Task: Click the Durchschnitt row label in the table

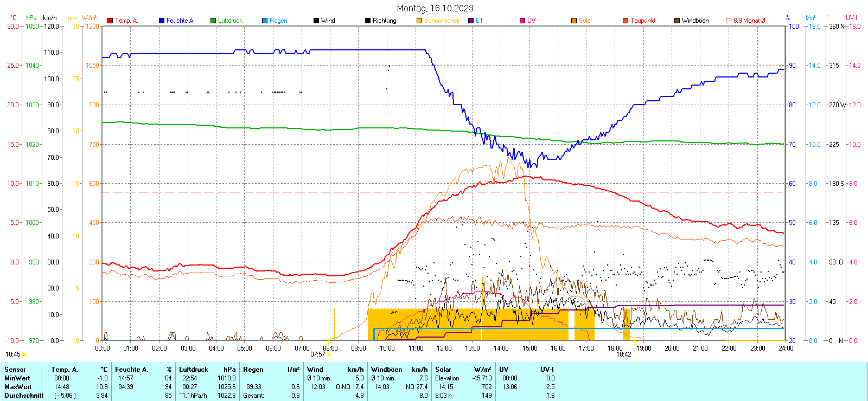Action: pyautogui.click(x=24, y=396)
